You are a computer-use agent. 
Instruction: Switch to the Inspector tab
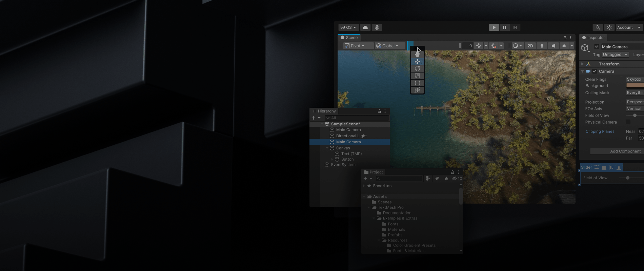(593, 38)
